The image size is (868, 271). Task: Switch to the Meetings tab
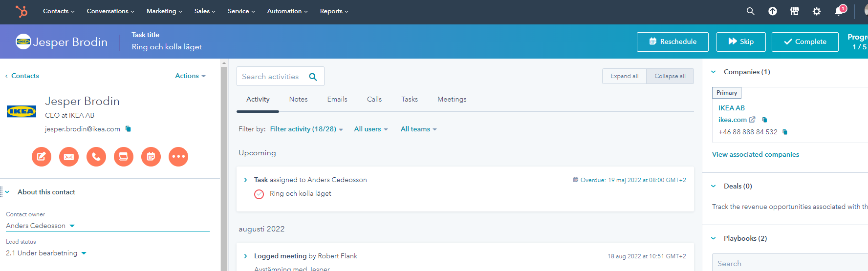pyautogui.click(x=452, y=100)
